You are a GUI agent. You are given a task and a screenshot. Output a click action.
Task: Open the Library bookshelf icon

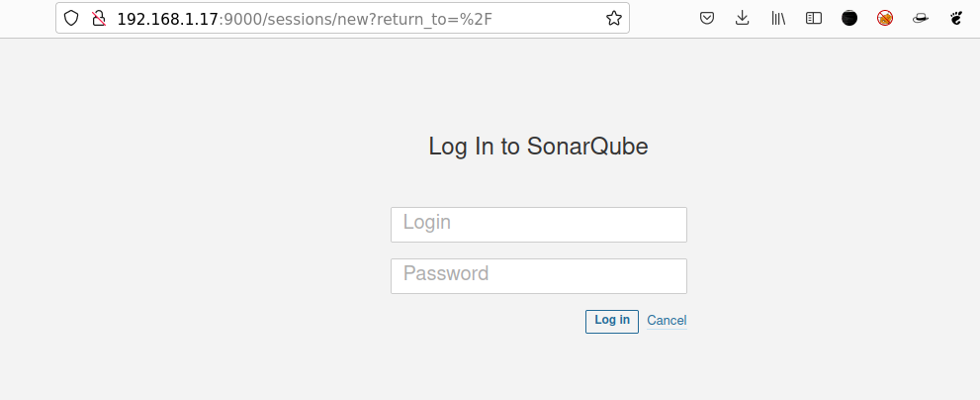click(778, 18)
